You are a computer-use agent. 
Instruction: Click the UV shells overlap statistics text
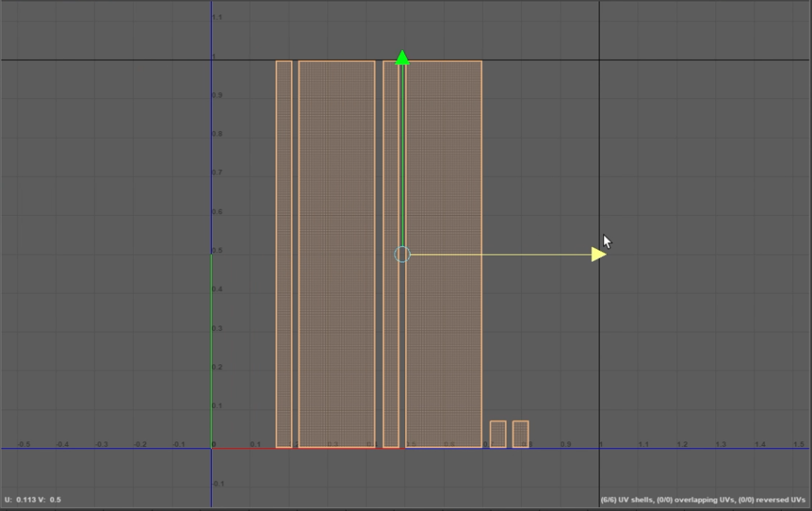[703, 499]
